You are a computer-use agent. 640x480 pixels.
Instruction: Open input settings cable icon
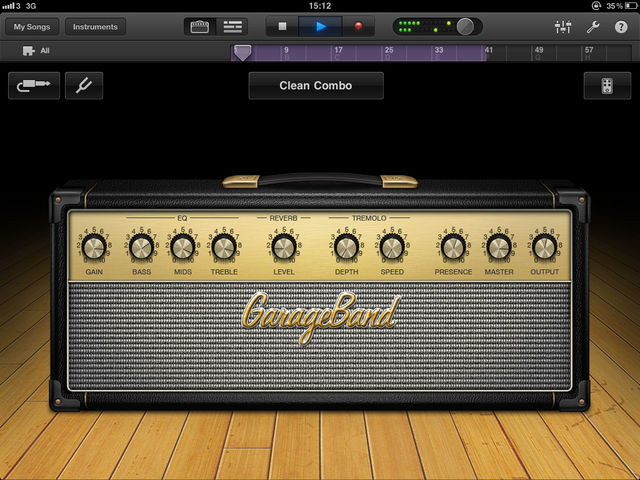(x=34, y=86)
